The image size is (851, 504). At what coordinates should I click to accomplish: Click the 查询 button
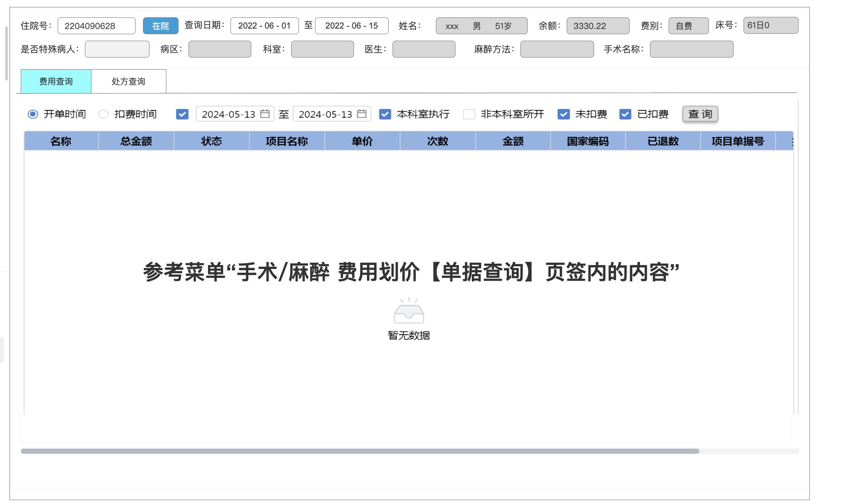tap(700, 114)
